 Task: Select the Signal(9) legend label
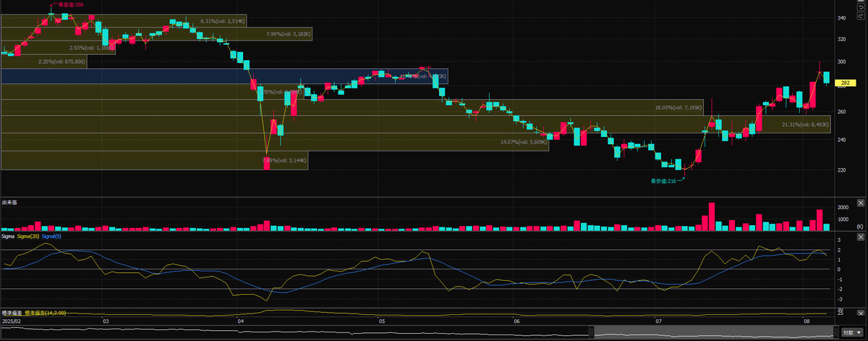51,236
